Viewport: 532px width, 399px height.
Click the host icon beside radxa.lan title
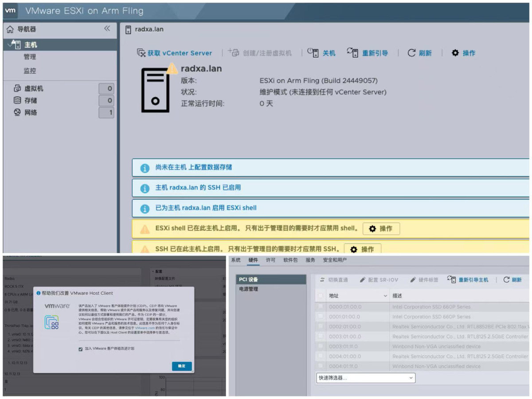click(128, 29)
